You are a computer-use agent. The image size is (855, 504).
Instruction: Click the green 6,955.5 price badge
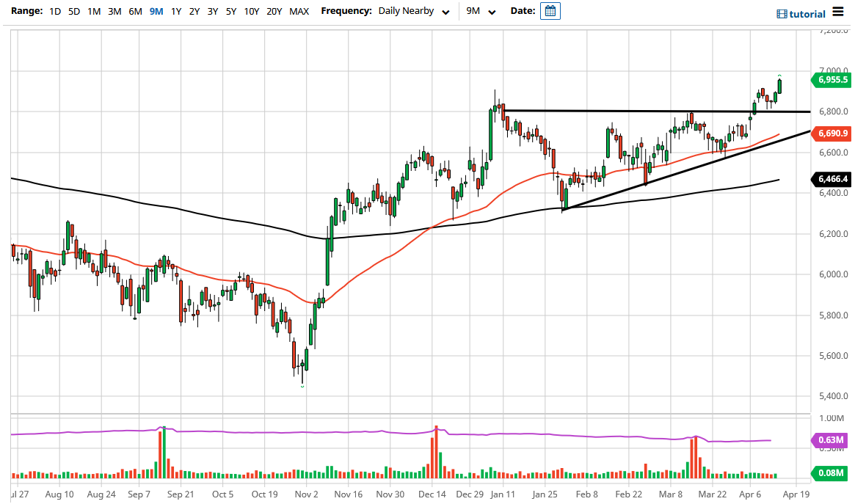(x=832, y=80)
